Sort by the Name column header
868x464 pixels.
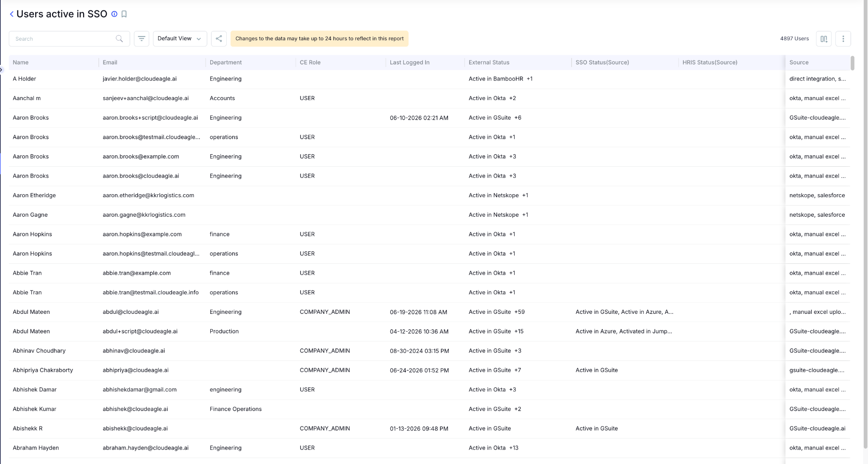pyautogui.click(x=20, y=62)
